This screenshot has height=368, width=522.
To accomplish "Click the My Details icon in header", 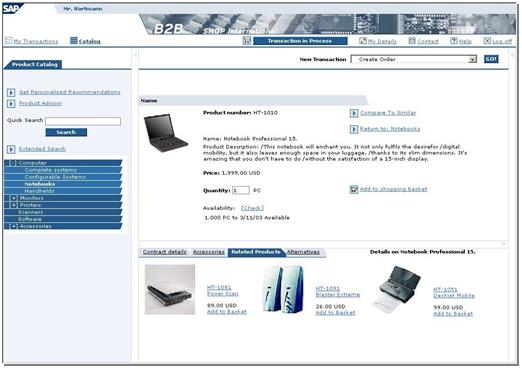I will [x=363, y=41].
